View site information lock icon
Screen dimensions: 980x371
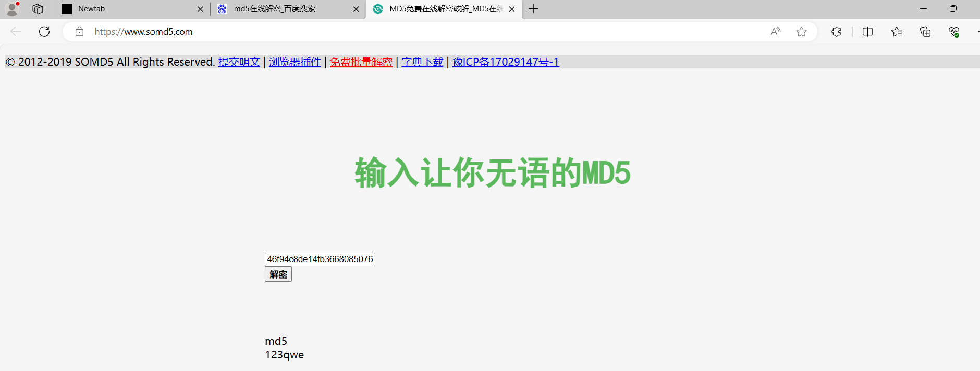click(x=79, y=32)
